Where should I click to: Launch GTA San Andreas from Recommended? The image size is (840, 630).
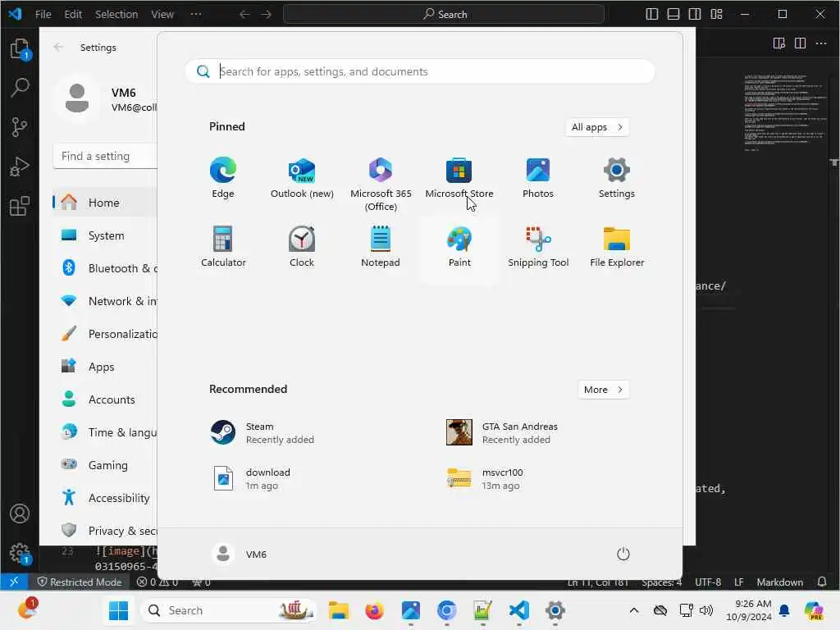(502, 433)
